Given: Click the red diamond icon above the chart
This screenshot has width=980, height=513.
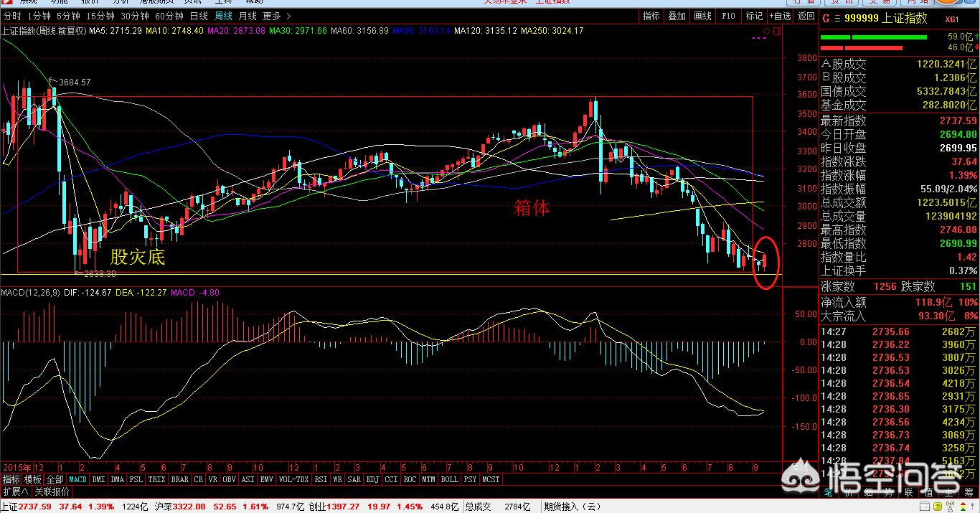Looking at the screenshot, I should pos(766,31).
